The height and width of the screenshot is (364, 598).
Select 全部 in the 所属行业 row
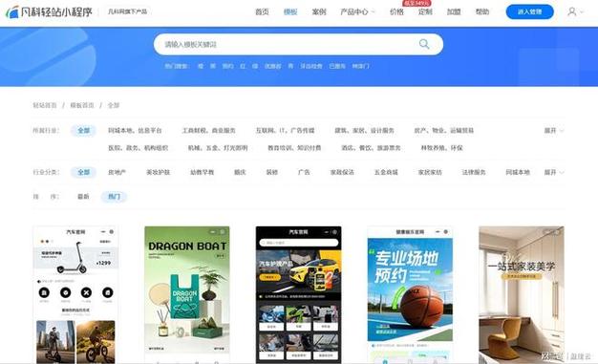[83, 131]
